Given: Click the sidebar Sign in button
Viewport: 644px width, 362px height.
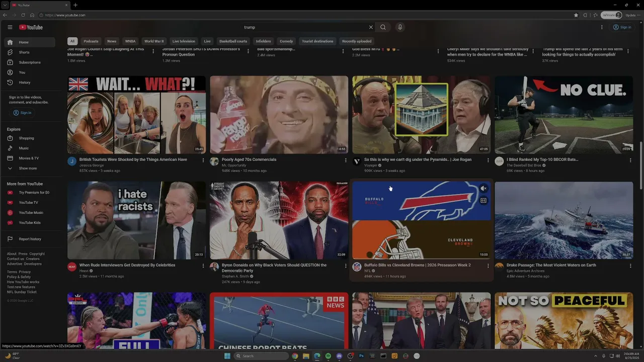Looking at the screenshot, I should tap(23, 113).
